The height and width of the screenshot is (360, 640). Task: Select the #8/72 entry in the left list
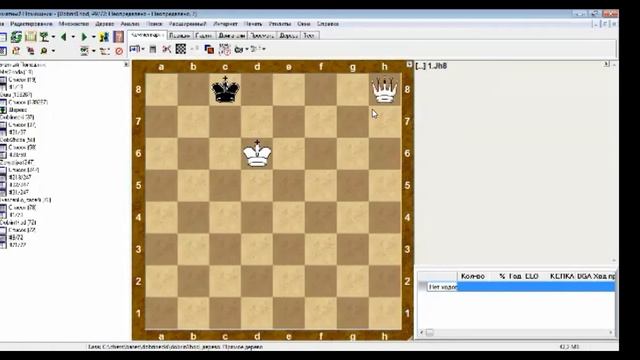point(16,237)
